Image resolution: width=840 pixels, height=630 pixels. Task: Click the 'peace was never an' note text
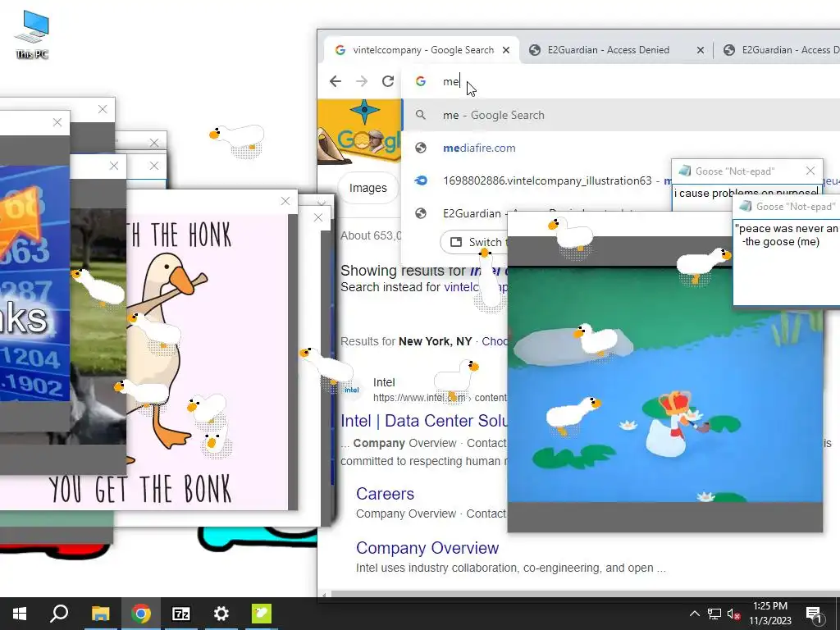tap(786, 228)
